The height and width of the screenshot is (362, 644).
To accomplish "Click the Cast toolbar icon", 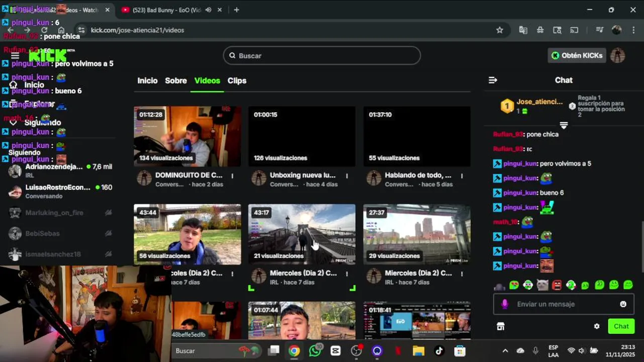I will click(574, 30).
